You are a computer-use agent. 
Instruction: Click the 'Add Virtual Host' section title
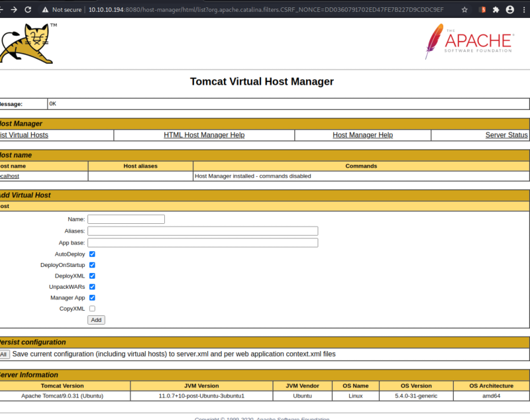25,195
